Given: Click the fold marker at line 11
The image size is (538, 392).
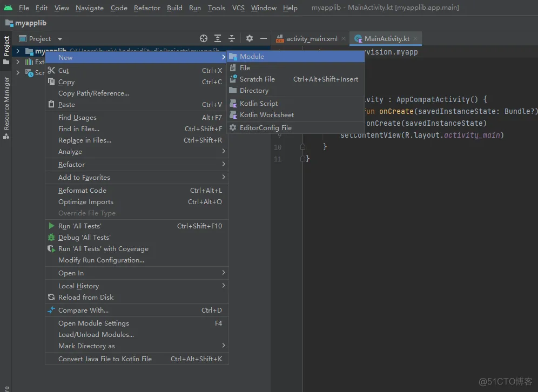Looking at the screenshot, I should [302, 158].
